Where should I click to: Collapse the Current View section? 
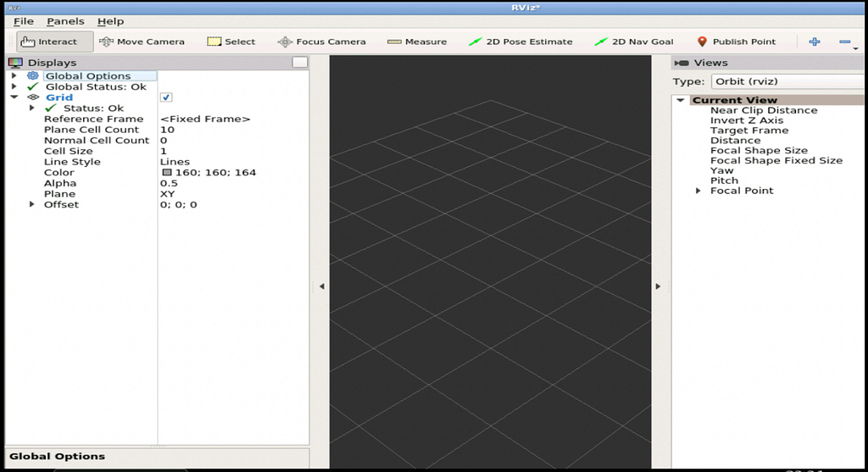pyautogui.click(x=681, y=100)
